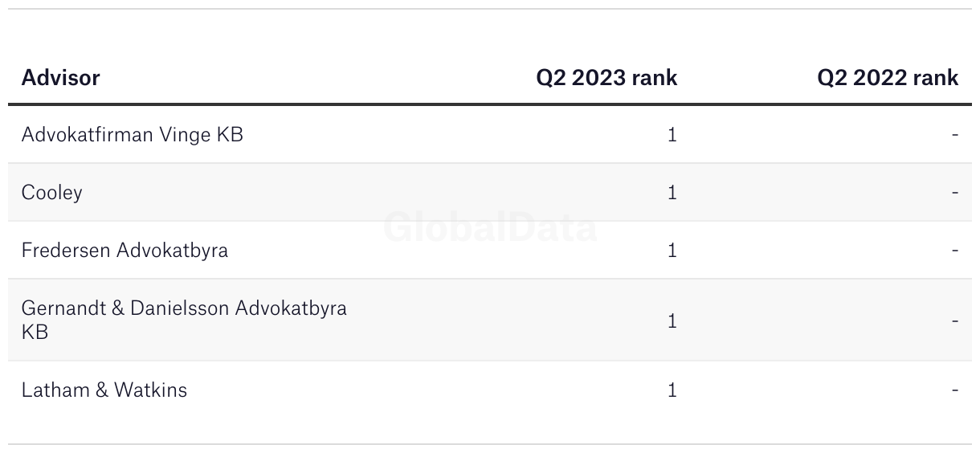The height and width of the screenshot is (453, 980).
Task: Select the Latham & Watkins cell
Action: tap(104, 390)
